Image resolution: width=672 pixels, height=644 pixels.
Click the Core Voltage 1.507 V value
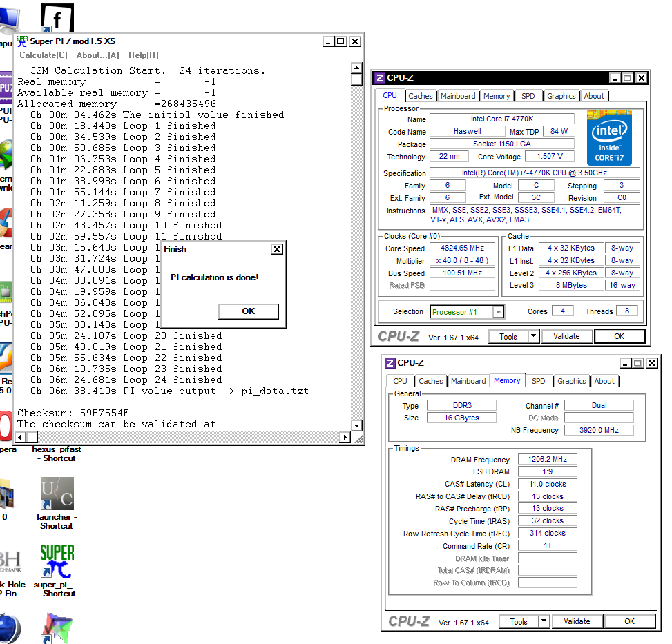(x=550, y=156)
